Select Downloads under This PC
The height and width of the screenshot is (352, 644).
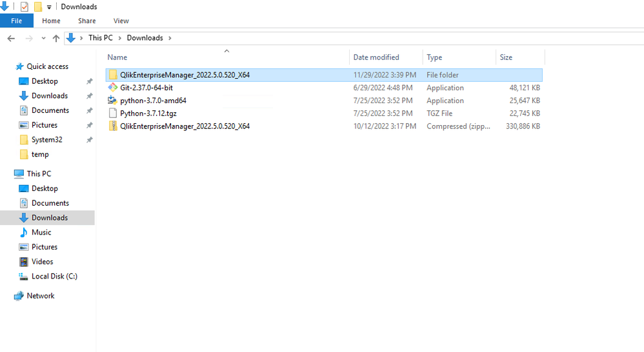(x=49, y=218)
